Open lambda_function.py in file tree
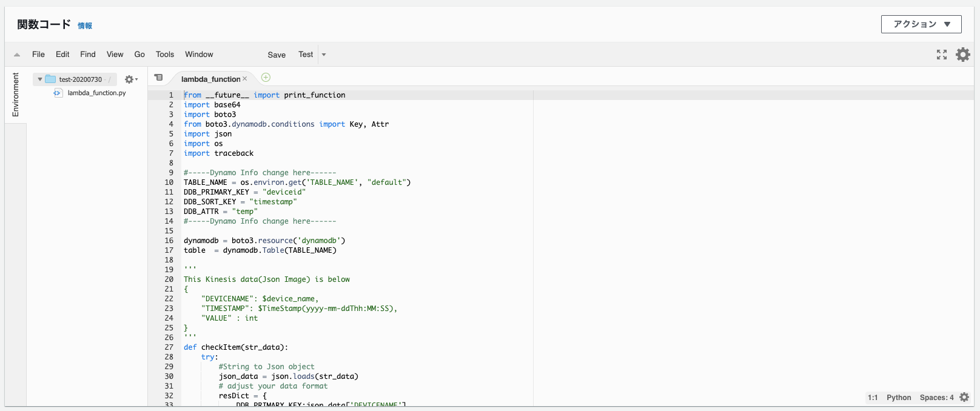The image size is (980, 411). [x=96, y=93]
